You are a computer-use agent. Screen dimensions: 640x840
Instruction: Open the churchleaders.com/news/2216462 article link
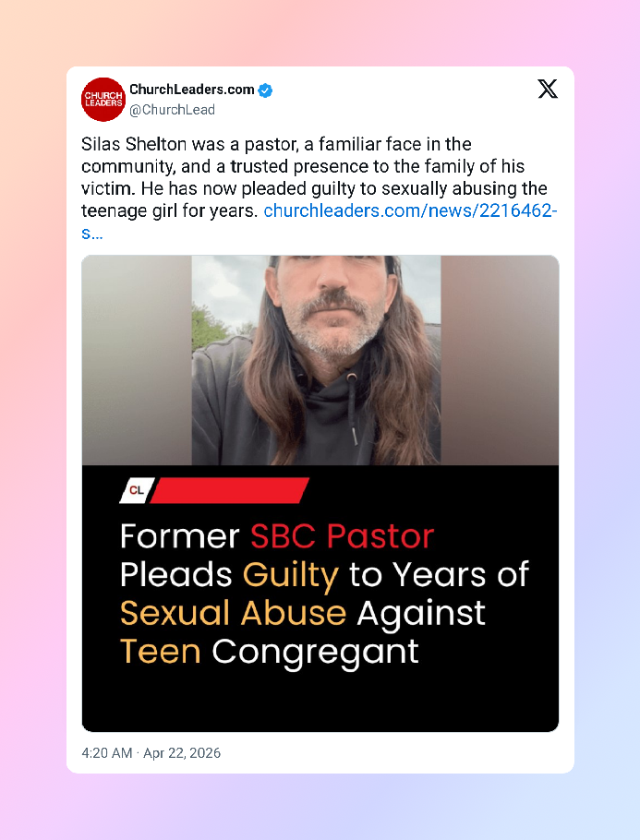(409, 210)
